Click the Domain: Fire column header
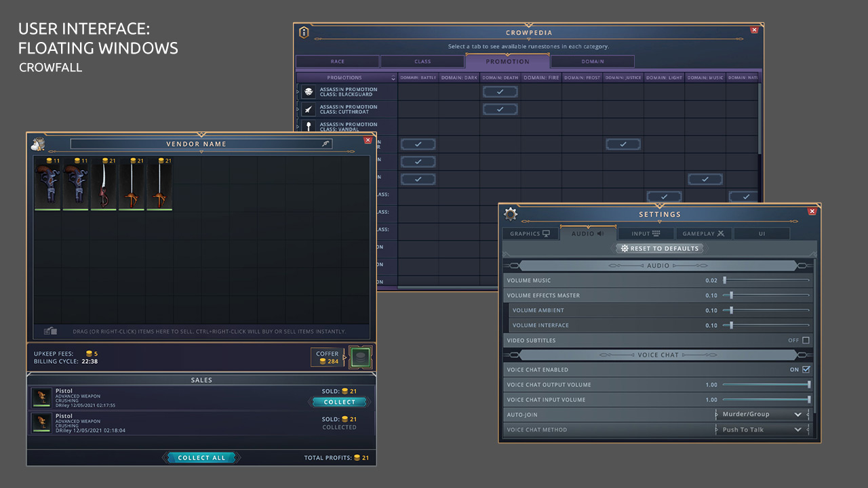 click(541, 78)
